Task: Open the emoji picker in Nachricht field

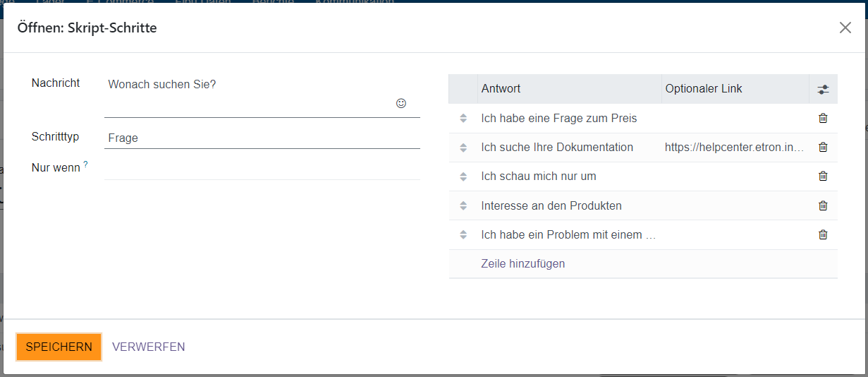Action: point(401,103)
